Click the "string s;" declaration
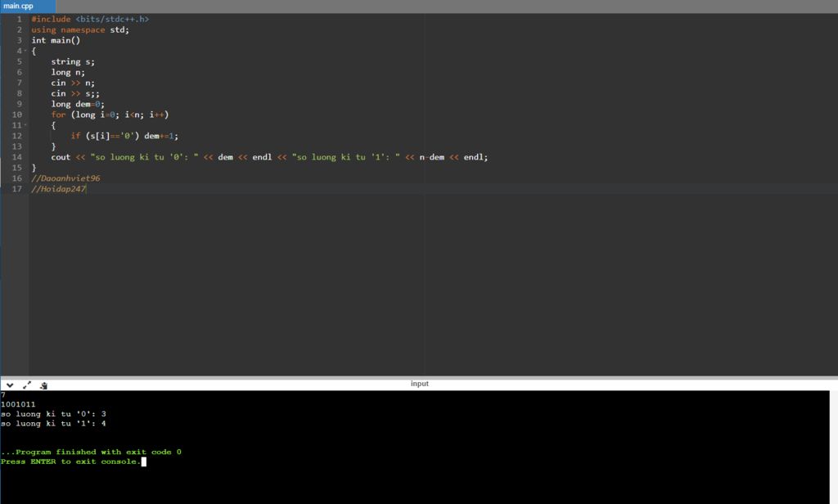Screen dimensions: 838x504 click(73, 61)
